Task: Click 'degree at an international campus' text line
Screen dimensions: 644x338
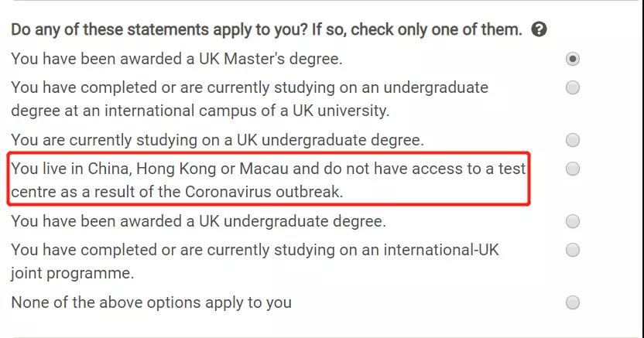Action: (x=200, y=110)
